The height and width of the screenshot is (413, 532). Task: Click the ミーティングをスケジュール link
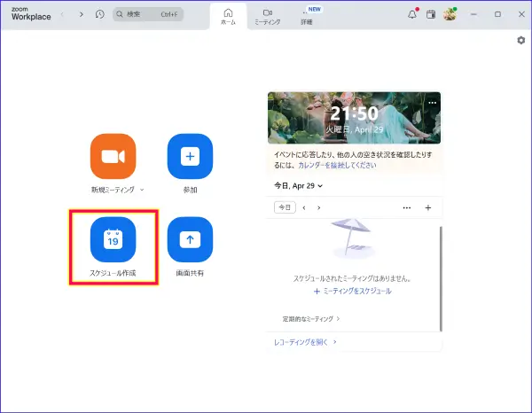(x=353, y=292)
